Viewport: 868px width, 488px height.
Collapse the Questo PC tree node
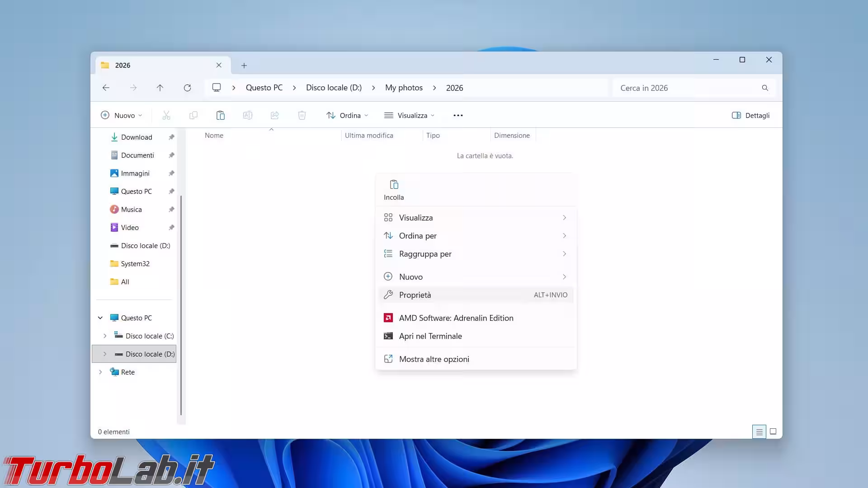(x=100, y=318)
